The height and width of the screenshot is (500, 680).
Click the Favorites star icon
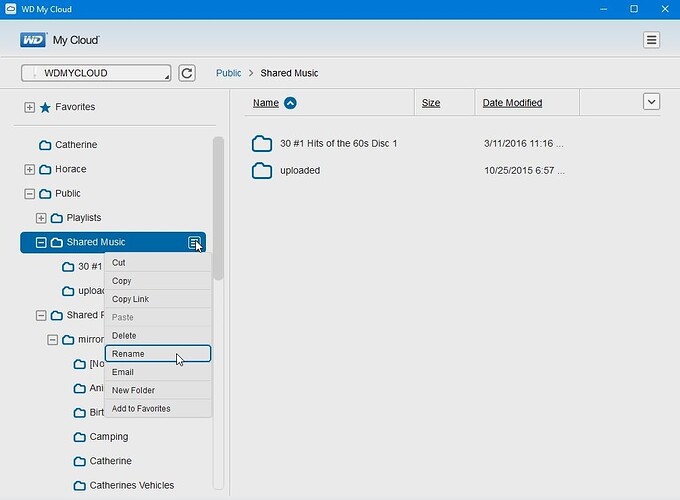[45, 107]
